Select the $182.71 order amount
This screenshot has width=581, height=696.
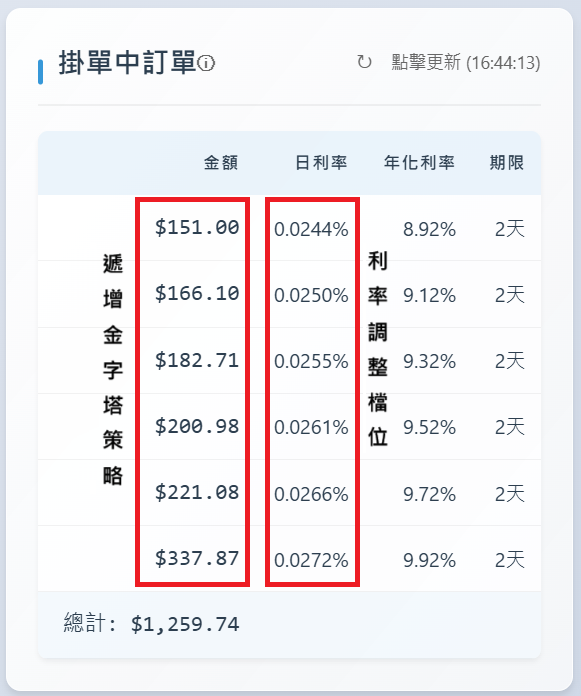tap(197, 360)
